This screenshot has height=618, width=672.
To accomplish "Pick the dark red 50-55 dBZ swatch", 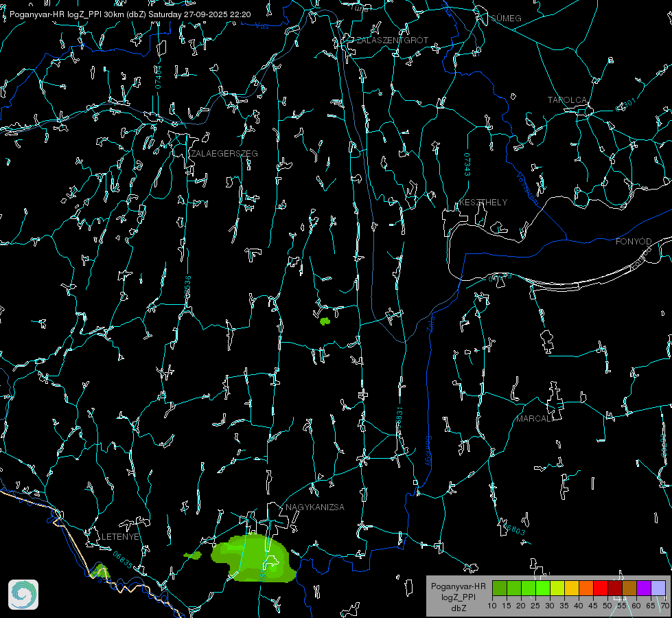I will [615, 588].
